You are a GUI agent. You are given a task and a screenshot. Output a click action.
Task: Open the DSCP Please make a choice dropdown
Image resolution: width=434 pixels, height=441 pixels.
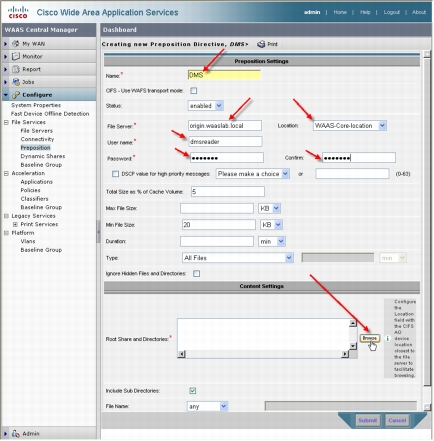252,174
